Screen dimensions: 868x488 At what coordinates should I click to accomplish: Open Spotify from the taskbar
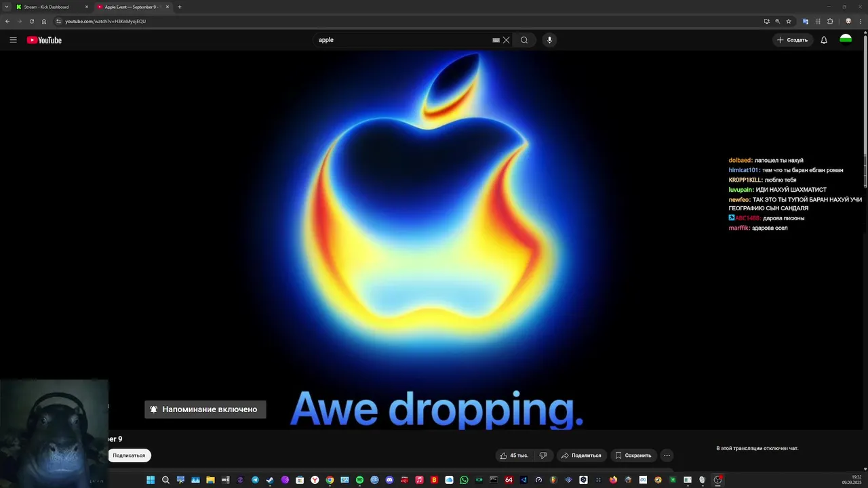[x=359, y=480]
